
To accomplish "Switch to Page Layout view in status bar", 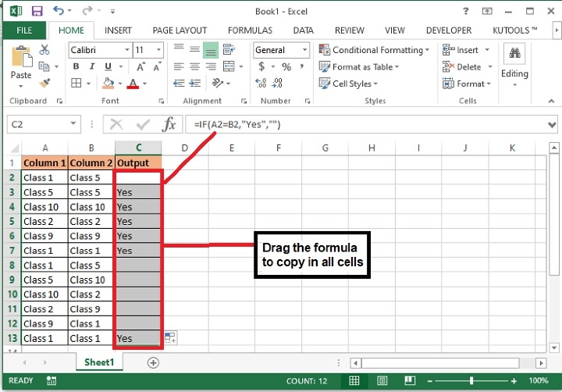I will 382,380.
